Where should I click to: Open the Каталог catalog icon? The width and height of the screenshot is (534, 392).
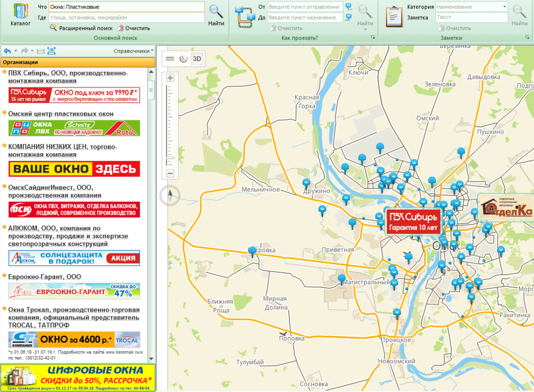pyautogui.click(x=20, y=15)
